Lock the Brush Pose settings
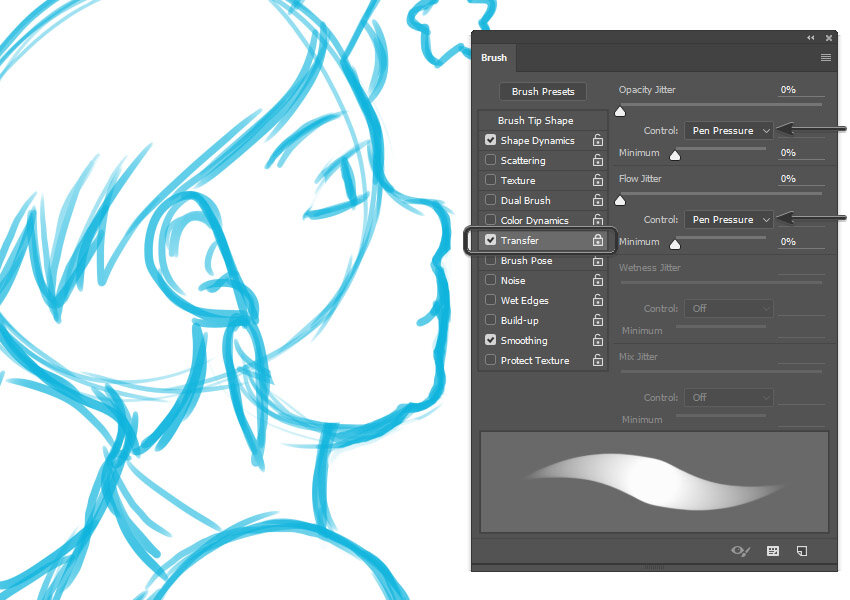 coord(597,261)
